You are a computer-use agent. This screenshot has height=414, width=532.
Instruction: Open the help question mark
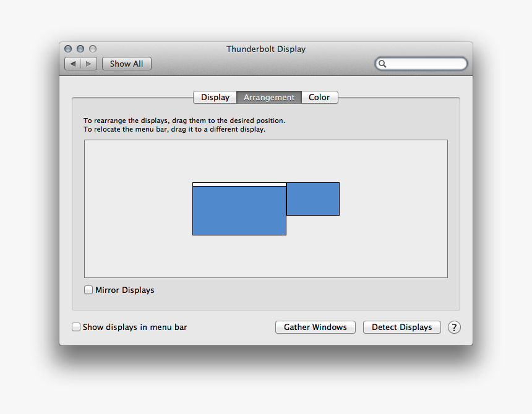click(454, 327)
